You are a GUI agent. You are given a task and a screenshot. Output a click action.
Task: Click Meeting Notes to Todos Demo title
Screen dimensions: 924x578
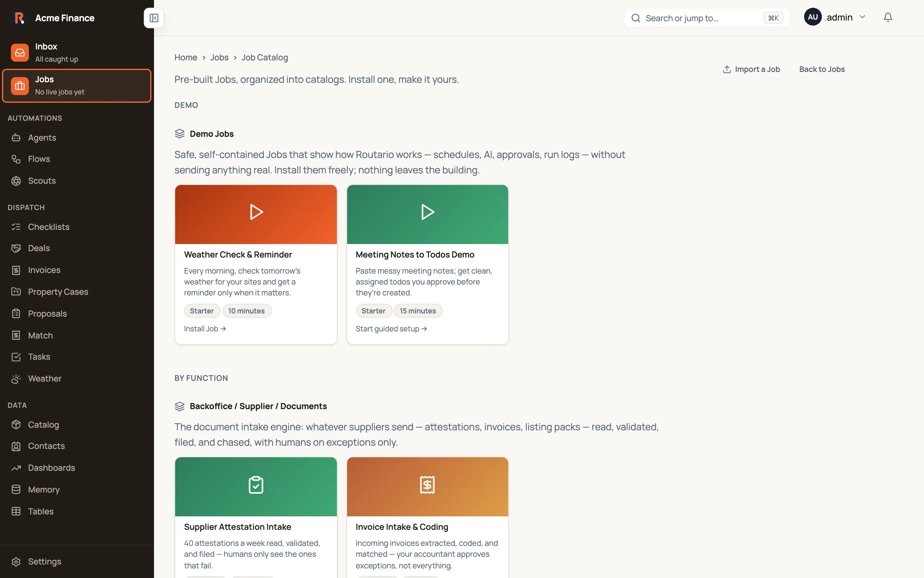415,255
